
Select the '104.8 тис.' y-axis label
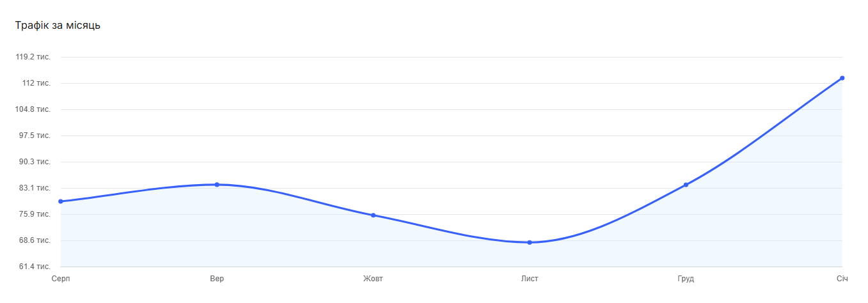click(33, 109)
